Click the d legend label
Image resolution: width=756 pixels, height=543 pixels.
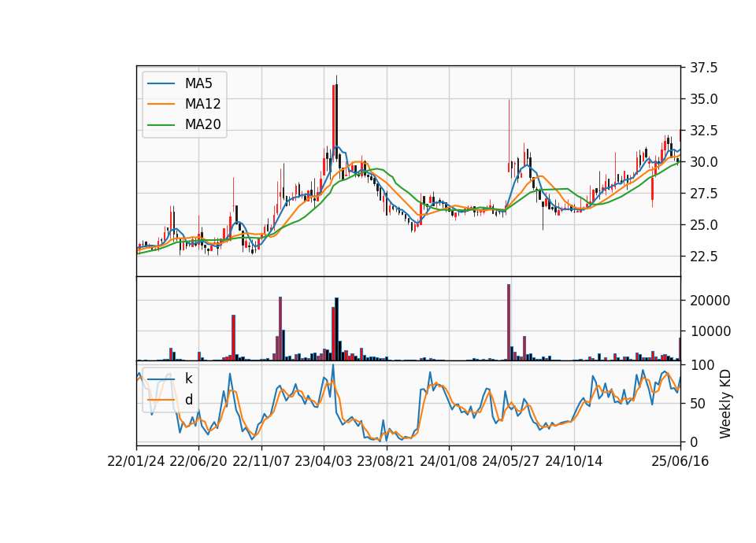(x=189, y=400)
